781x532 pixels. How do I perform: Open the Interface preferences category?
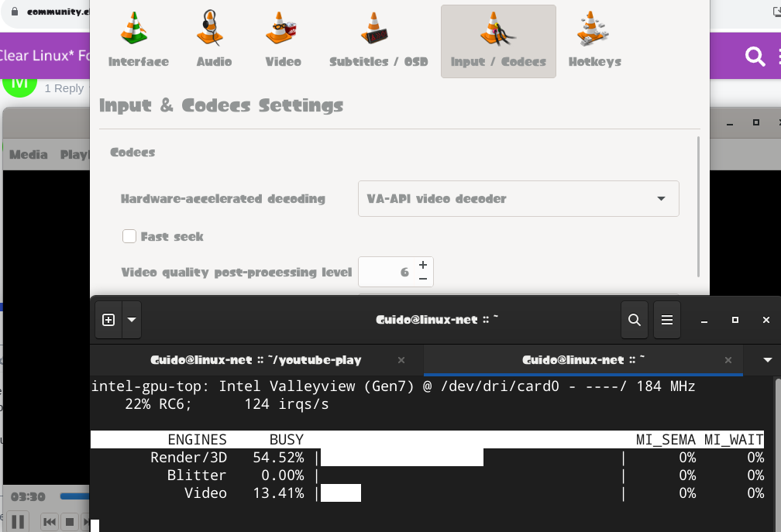point(139,41)
